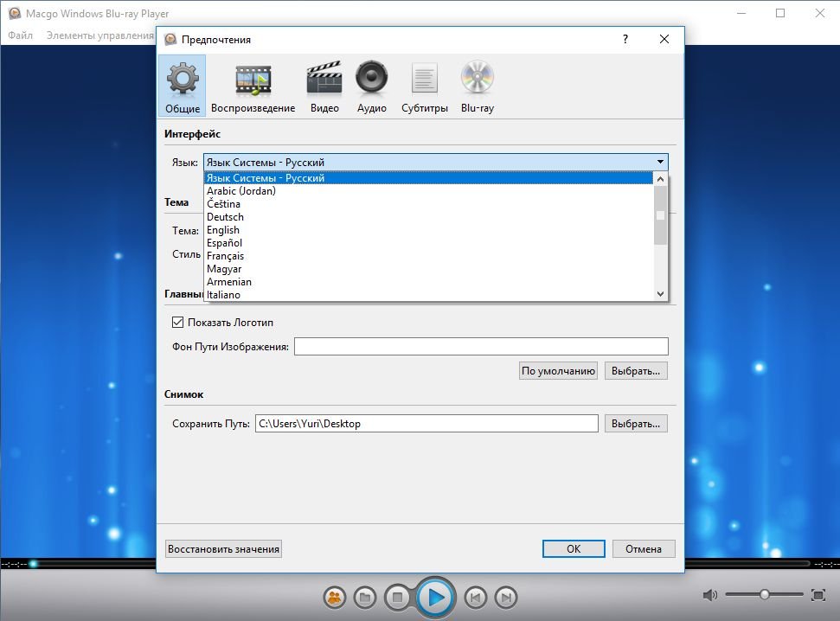
Task: Open the General (Общие) preferences tab
Action: 183,86
